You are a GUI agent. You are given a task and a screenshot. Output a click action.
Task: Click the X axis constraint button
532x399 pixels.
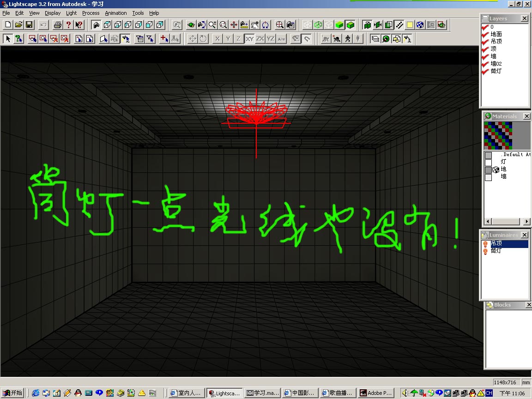(217, 39)
